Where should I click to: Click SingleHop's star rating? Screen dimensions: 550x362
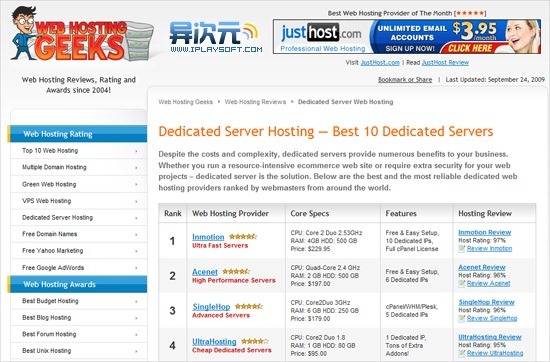tap(248, 307)
